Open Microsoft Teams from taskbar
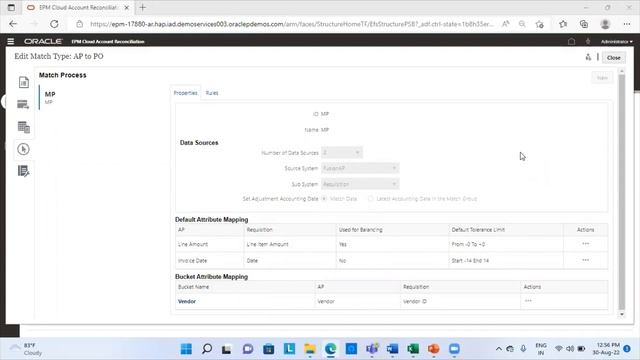Image resolution: width=640 pixels, height=360 pixels. (372, 349)
